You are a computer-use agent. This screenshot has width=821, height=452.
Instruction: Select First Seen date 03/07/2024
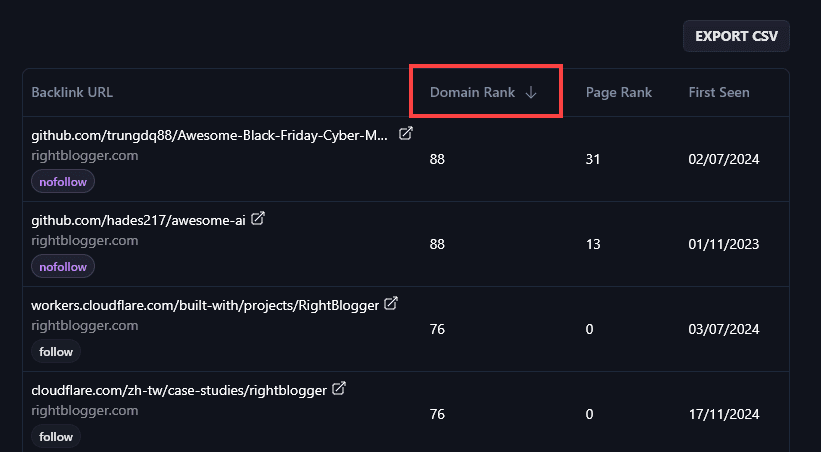pos(724,329)
